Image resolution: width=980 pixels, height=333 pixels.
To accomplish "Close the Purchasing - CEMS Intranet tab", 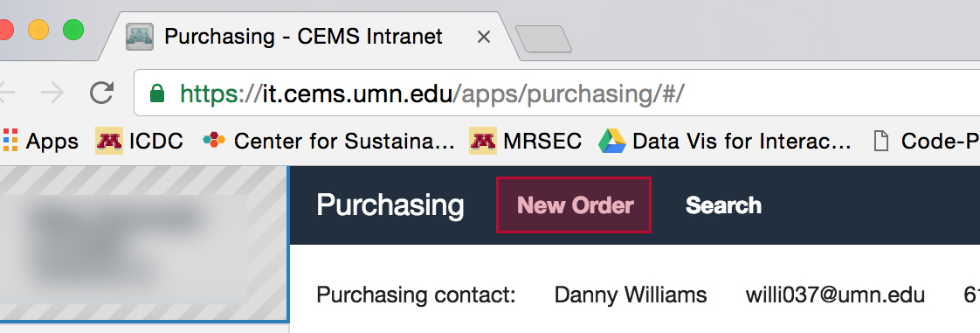I will [483, 37].
